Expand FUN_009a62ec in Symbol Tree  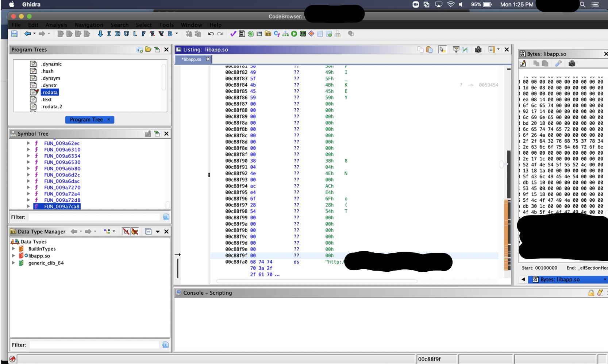[x=28, y=143]
